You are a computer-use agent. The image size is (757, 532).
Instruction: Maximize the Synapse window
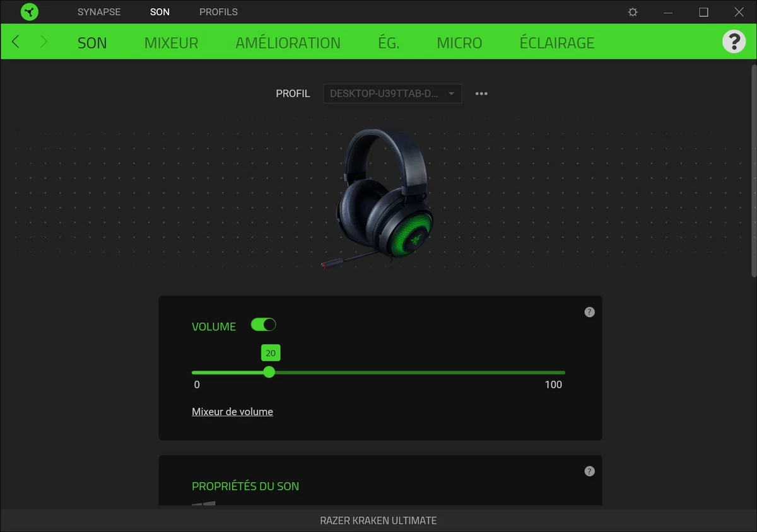[703, 12]
